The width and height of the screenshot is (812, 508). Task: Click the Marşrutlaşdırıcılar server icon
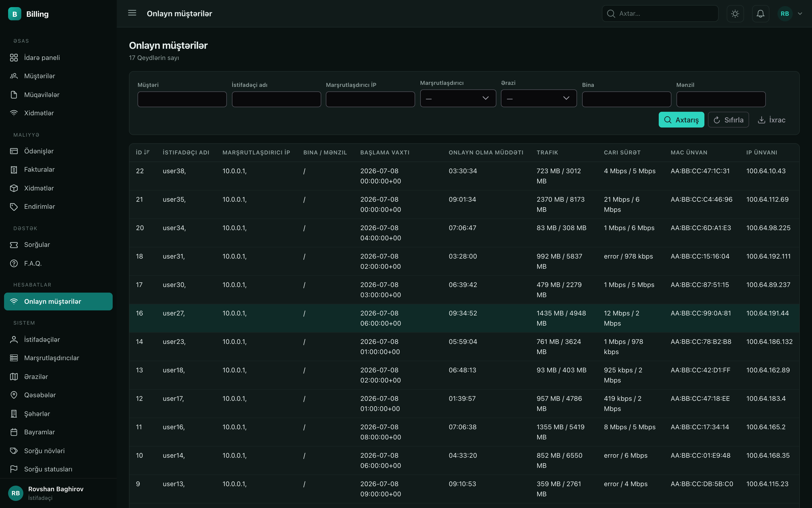(x=14, y=358)
